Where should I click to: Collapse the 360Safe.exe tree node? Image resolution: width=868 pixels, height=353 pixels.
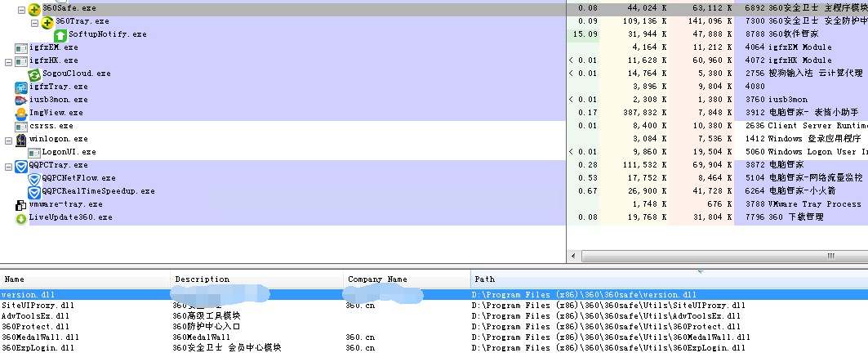point(21,10)
